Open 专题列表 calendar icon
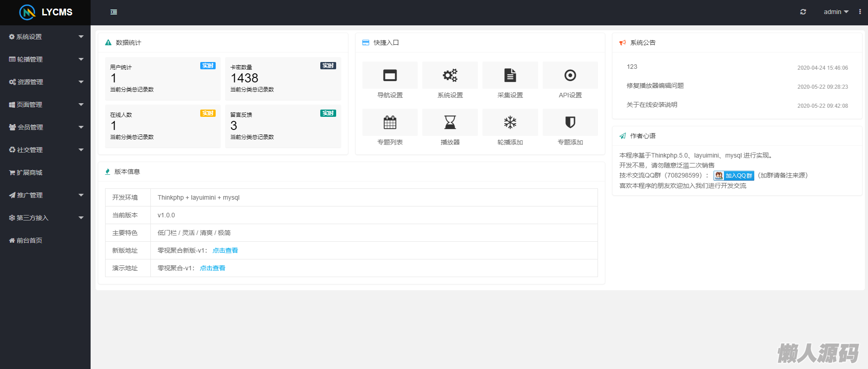 point(390,122)
